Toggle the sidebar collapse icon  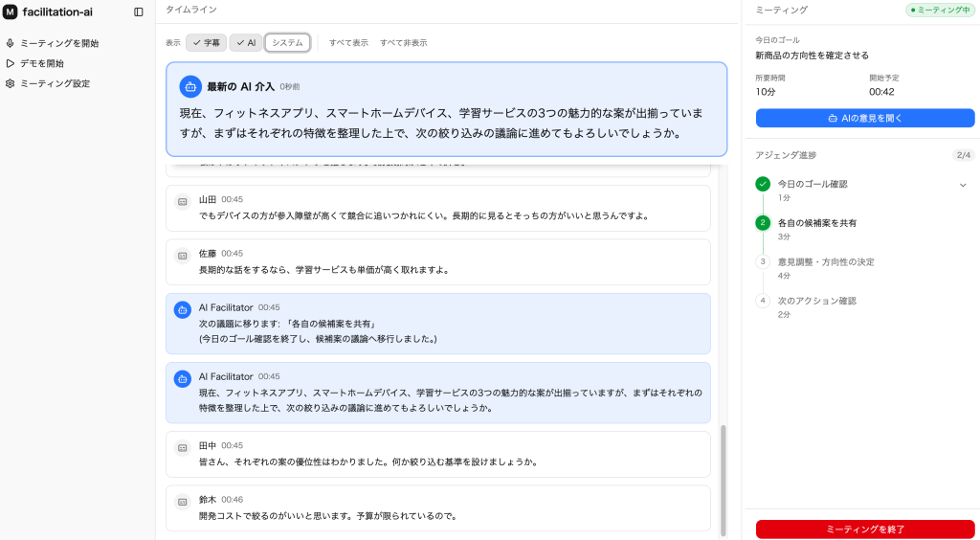139,11
